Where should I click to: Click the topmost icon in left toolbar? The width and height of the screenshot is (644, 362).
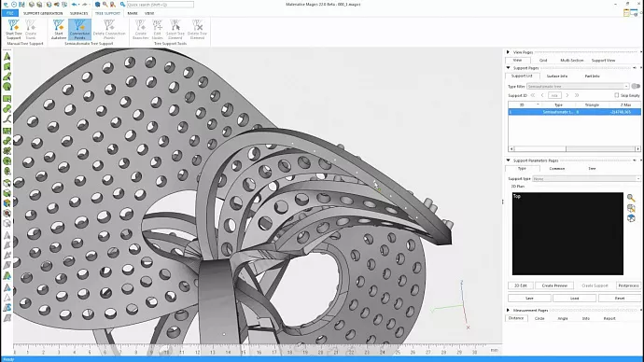[x=7, y=57]
